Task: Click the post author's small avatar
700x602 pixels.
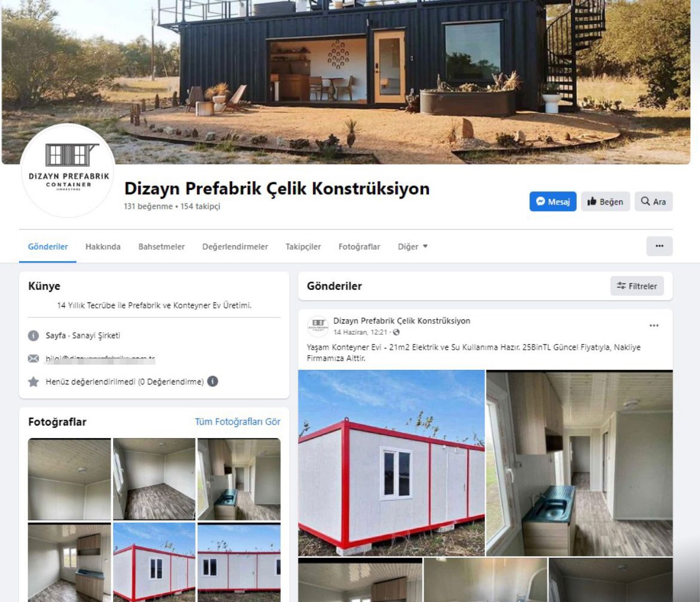Action: point(318,326)
